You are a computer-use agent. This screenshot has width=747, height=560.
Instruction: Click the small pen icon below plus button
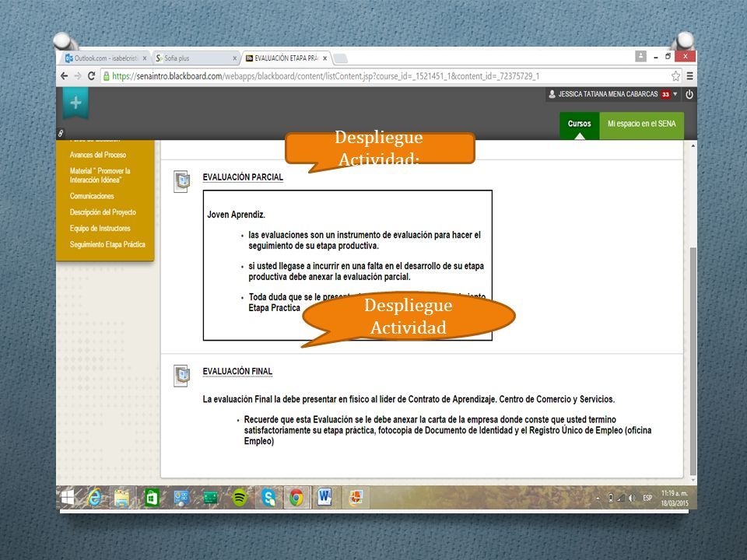[x=61, y=133]
